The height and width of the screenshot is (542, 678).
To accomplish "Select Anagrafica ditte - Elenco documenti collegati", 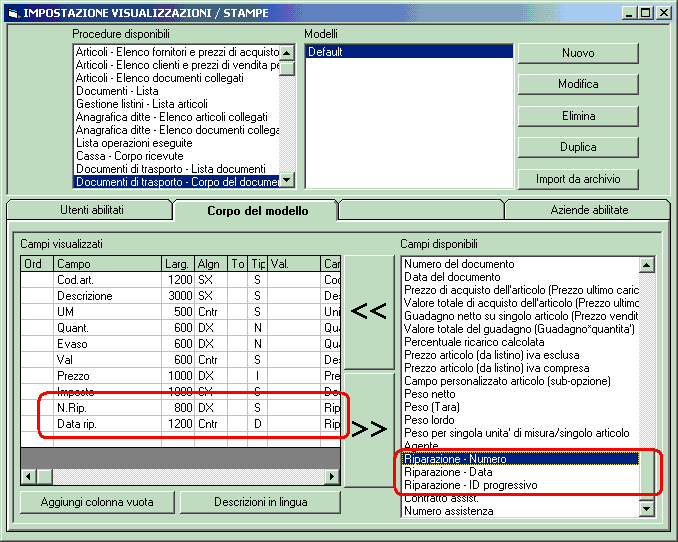I will [x=177, y=130].
